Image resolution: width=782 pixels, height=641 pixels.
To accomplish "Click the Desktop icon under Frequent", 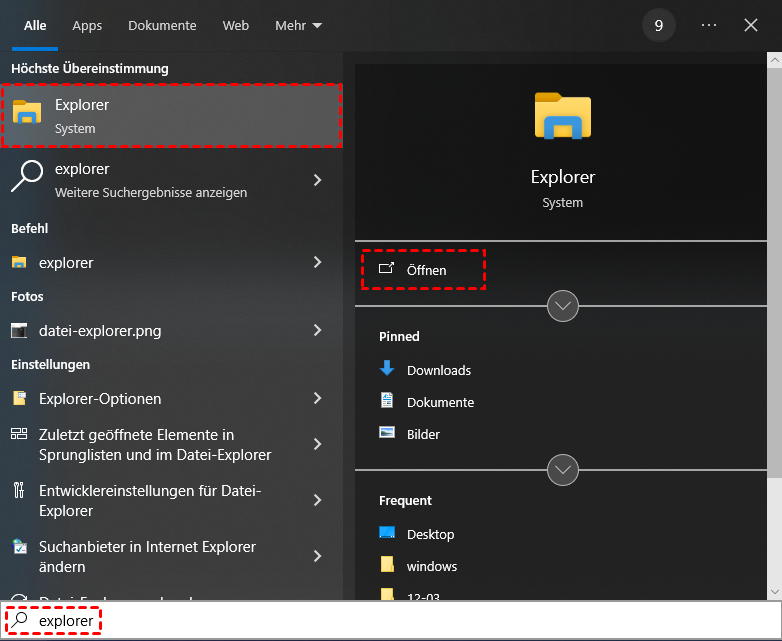I will [388, 533].
